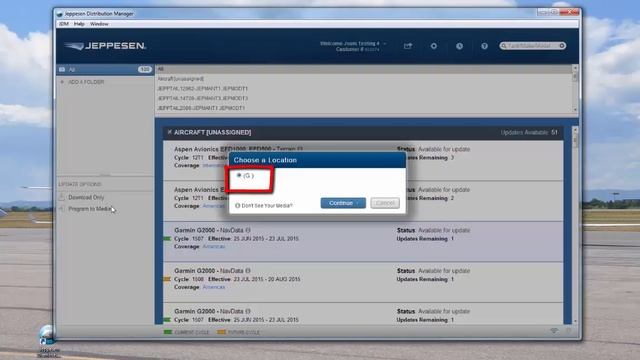The image size is (640, 360).
Task: Click scroll-up arrow of the aircraft list scrollbar
Action: [x=575, y=68]
